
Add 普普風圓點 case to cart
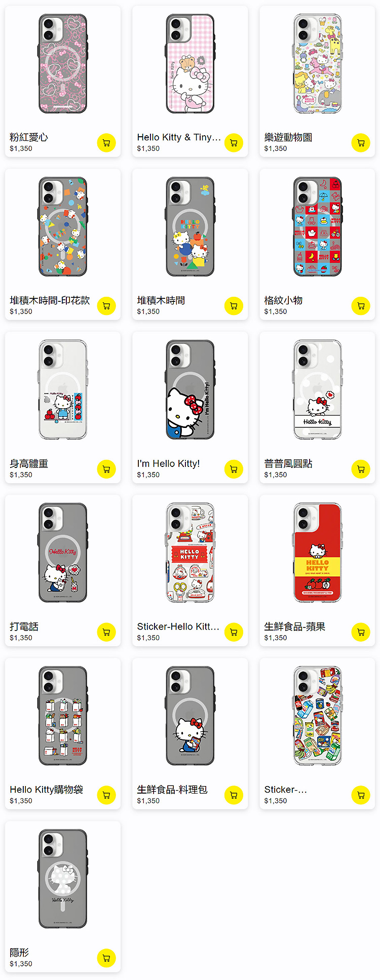(361, 469)
